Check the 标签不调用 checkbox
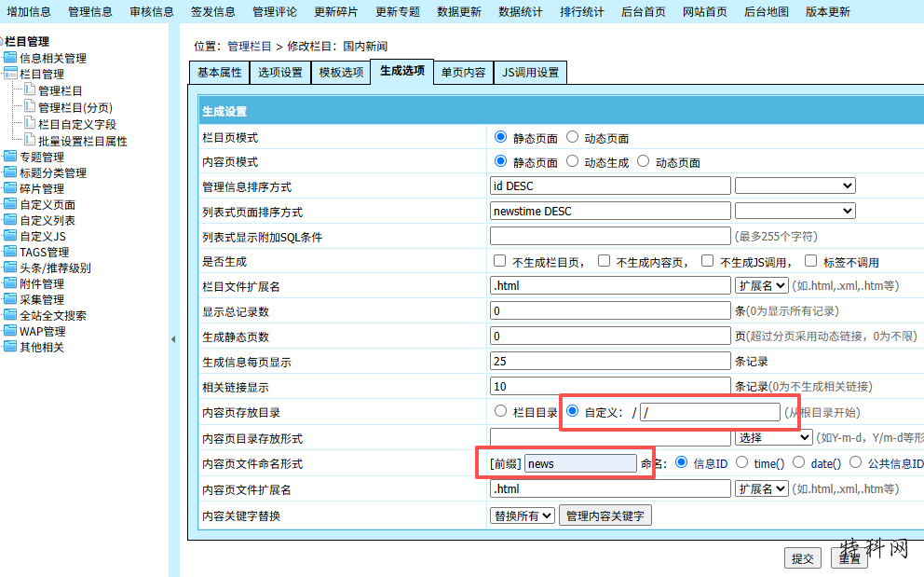The height and width of the screenshot is (577, 924). (811, 261)
